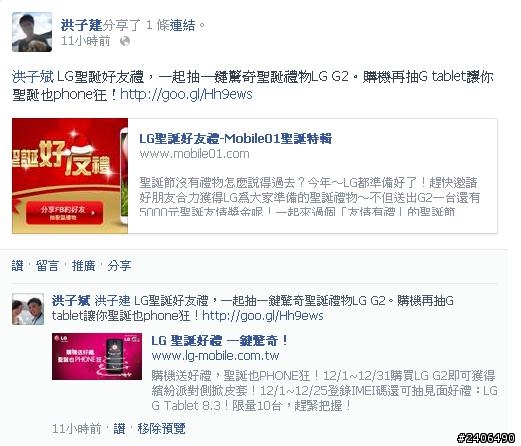
Task: Open goo.gl/Hh9ews link in the comment
Action: coord(263,316)
